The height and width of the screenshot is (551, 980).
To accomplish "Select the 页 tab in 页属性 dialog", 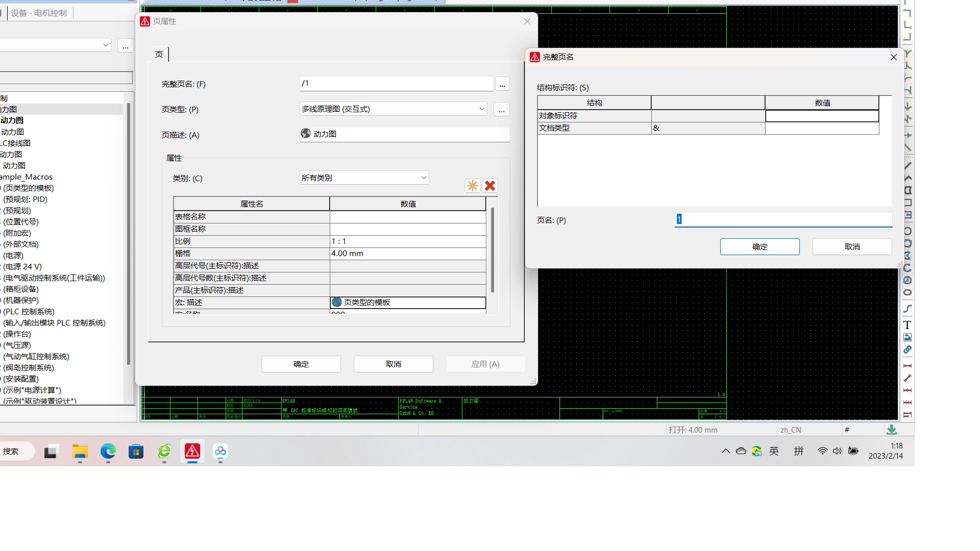I will pyautogui.click(x=159, y=54).
